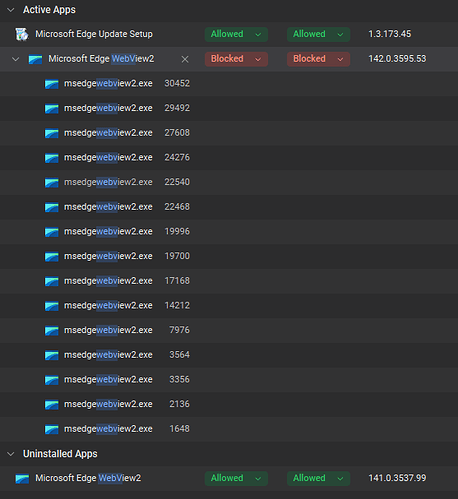Select the Microsoft Edge Update Setup name

point(94,34)
